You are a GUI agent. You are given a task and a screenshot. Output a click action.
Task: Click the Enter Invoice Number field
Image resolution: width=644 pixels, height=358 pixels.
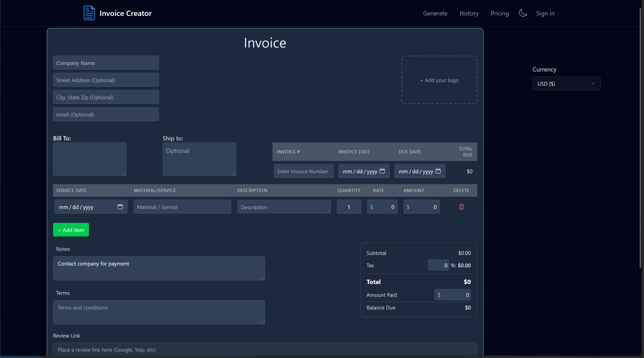coord(304,171)
